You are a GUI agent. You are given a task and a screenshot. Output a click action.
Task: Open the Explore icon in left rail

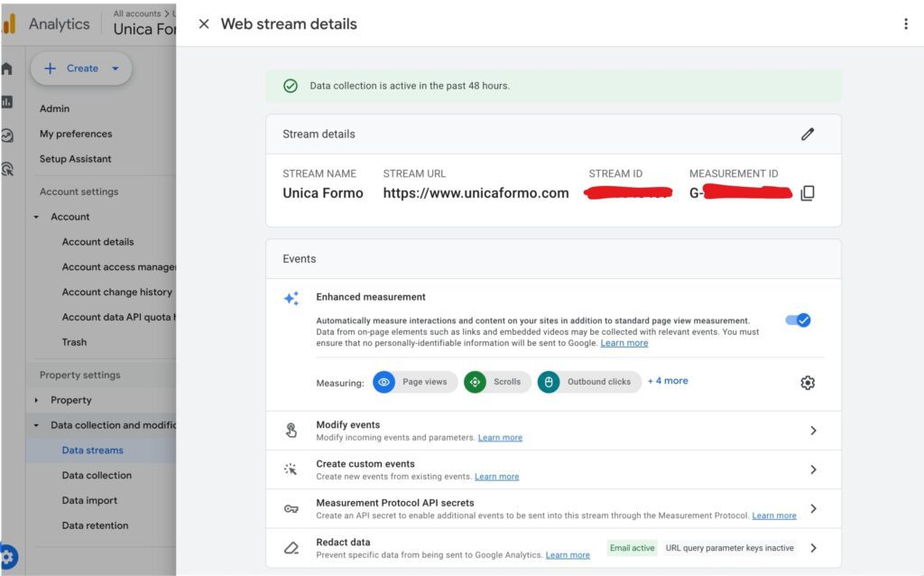7,135
